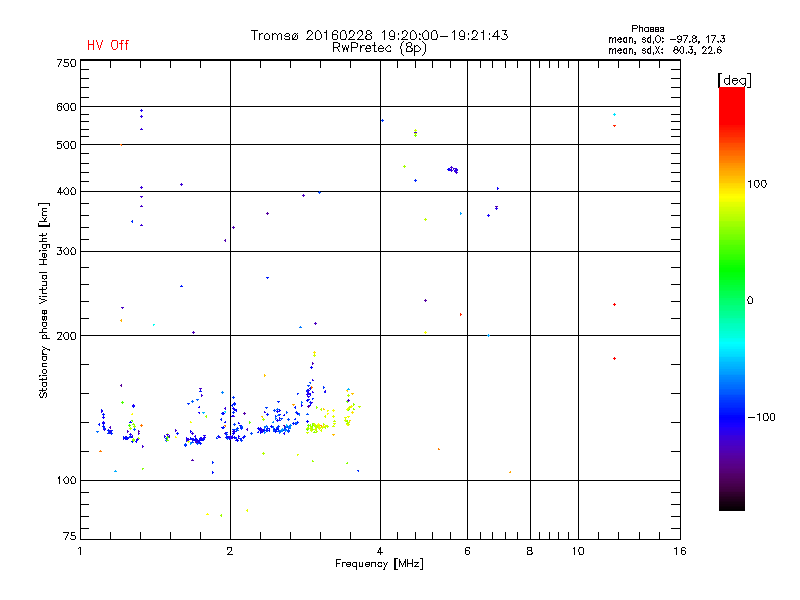Click the x-axis tick label '6'
800x600 pixels.
(x=467, y=551)
